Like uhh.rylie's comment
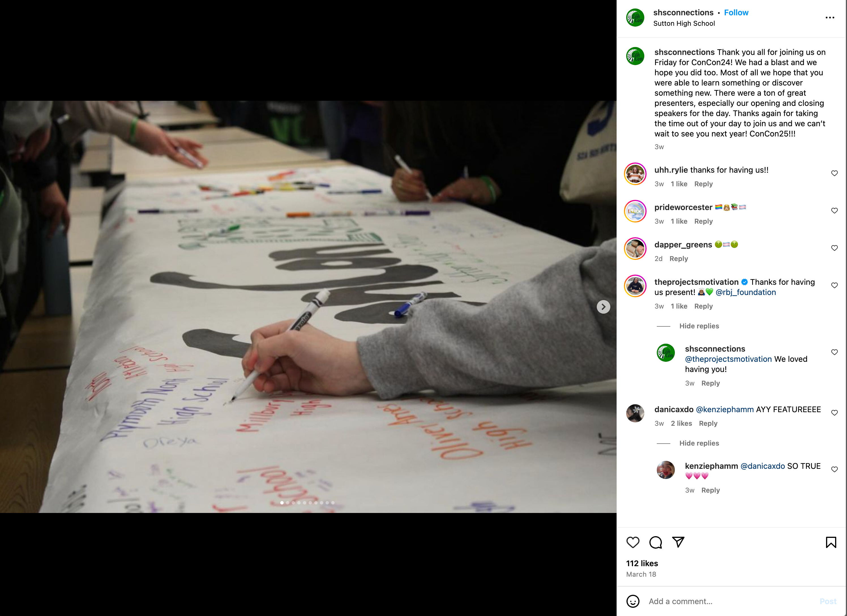Image resolution: width=847 pixels, height=616 pixels. point(834,173)
